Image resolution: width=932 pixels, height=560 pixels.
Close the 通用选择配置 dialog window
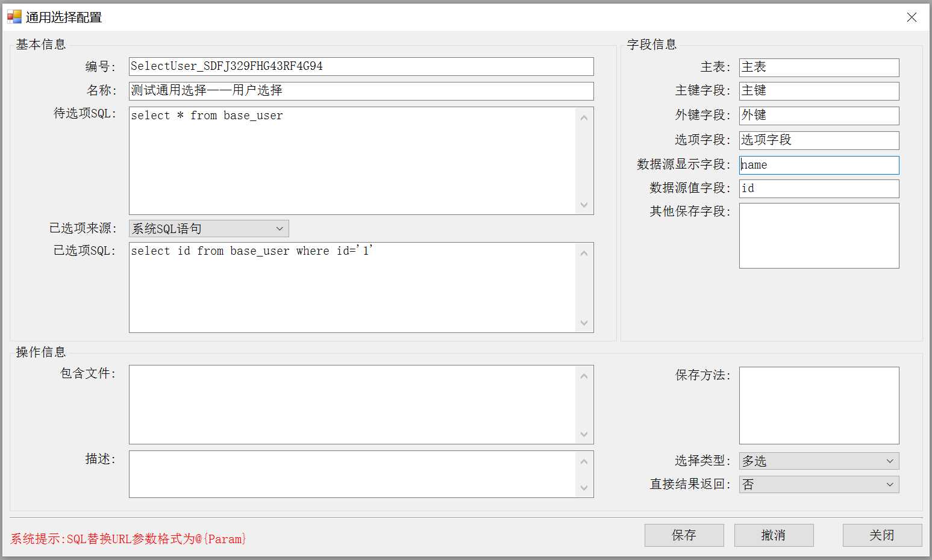(x=912, y=17)
